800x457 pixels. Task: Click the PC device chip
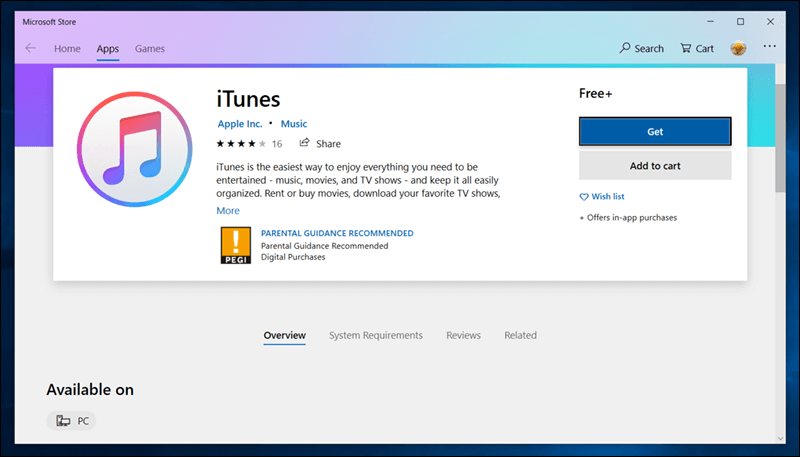pyautogui.click(x=71, y=421)
